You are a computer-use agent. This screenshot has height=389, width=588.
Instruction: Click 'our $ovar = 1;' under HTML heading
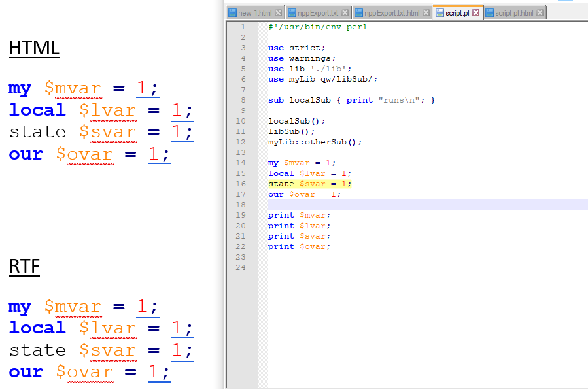(x=90, y=154)
